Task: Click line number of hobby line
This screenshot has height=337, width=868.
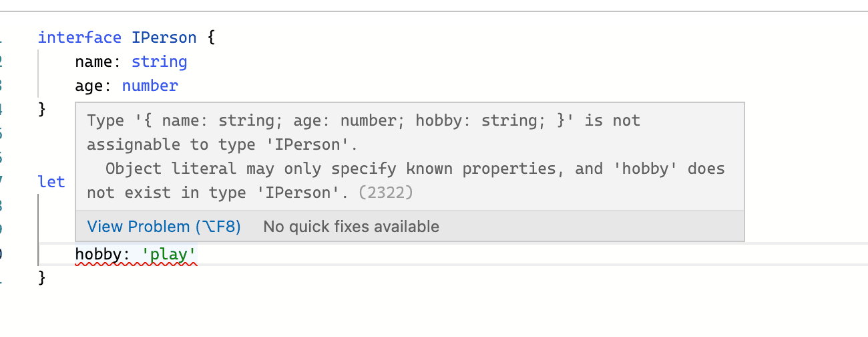Action: [1, 254]
